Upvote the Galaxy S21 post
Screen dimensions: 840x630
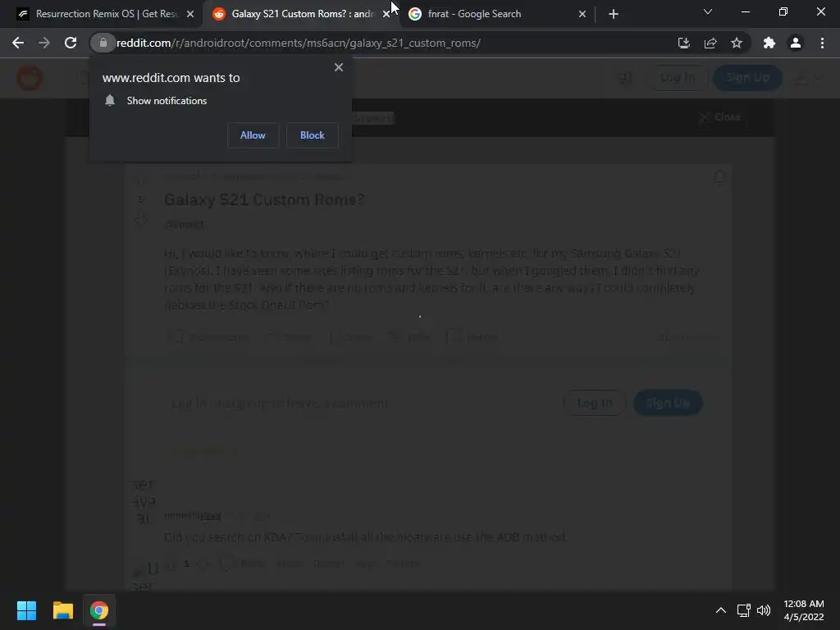click(x=141, y=180)
